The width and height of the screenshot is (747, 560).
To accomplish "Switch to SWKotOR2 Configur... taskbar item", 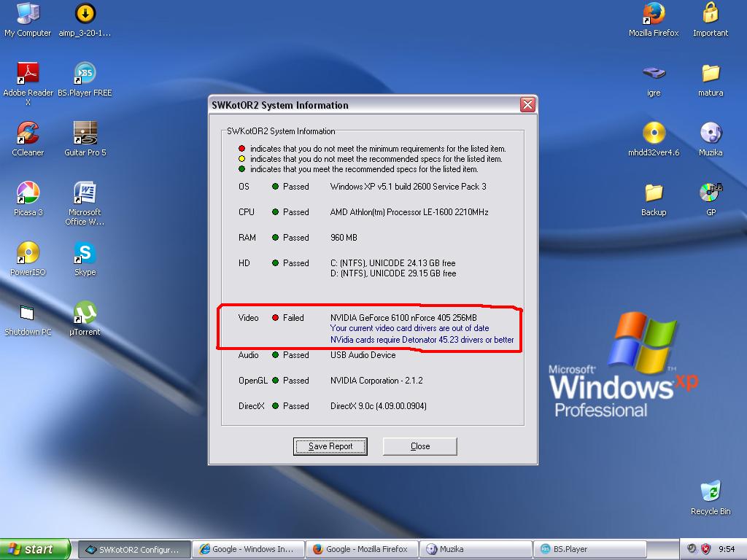I will click(134, 549).
